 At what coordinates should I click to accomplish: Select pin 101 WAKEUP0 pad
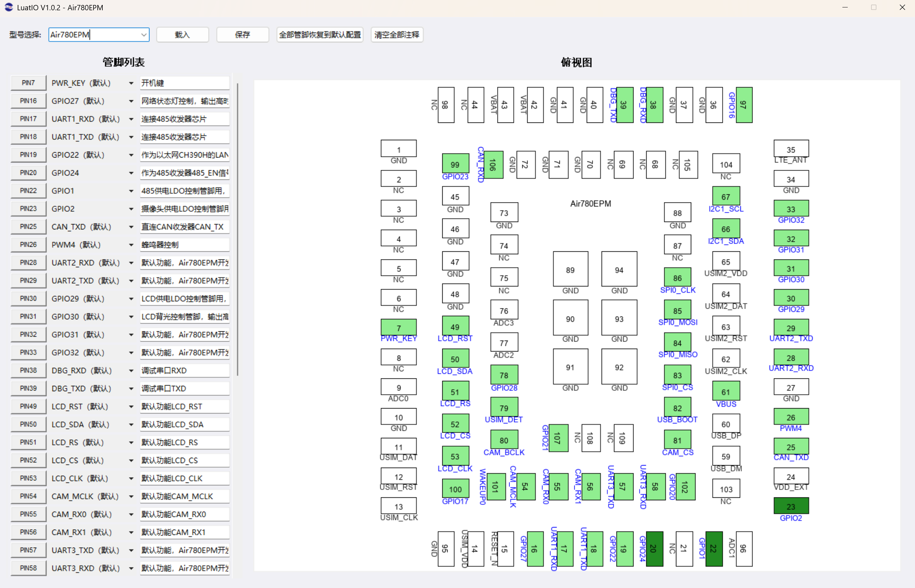click(x=496, y=486)
